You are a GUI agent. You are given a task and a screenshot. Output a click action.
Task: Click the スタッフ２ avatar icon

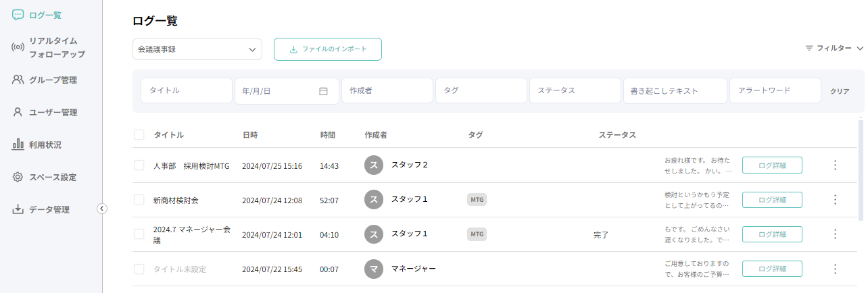tap(374, 165)
